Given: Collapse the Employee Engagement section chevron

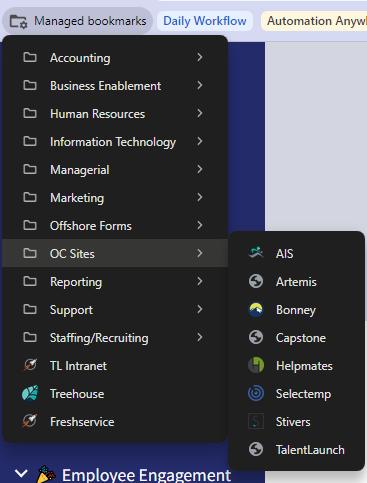Looking at the screenshot, I should coord(21,473).
